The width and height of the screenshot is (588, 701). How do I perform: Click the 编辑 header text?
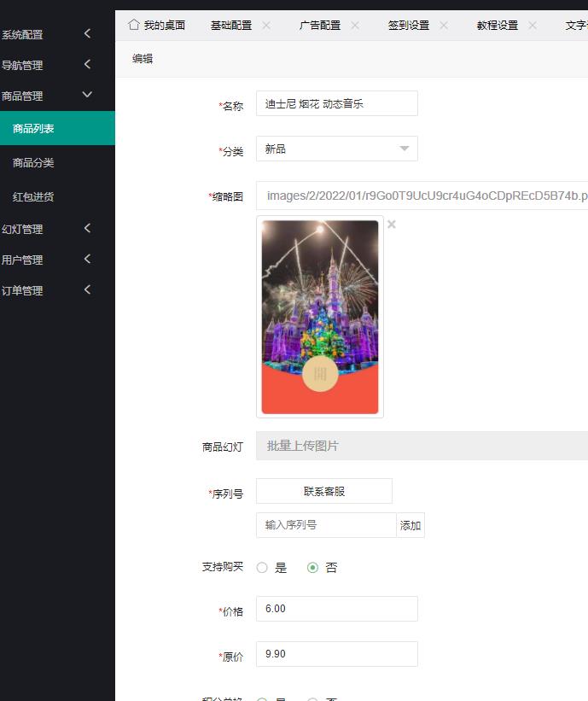143,59
